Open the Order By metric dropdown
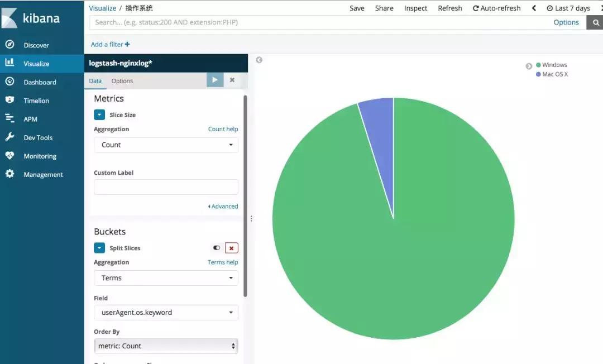Screen dimensions: 603x364 pyautogui.click(x=165, y=346)
